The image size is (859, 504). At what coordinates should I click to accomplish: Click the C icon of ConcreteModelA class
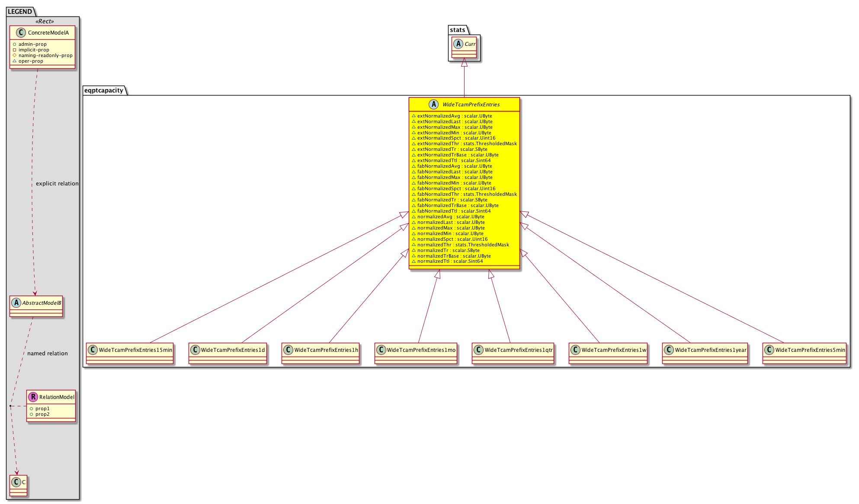[x=21, y=33]
